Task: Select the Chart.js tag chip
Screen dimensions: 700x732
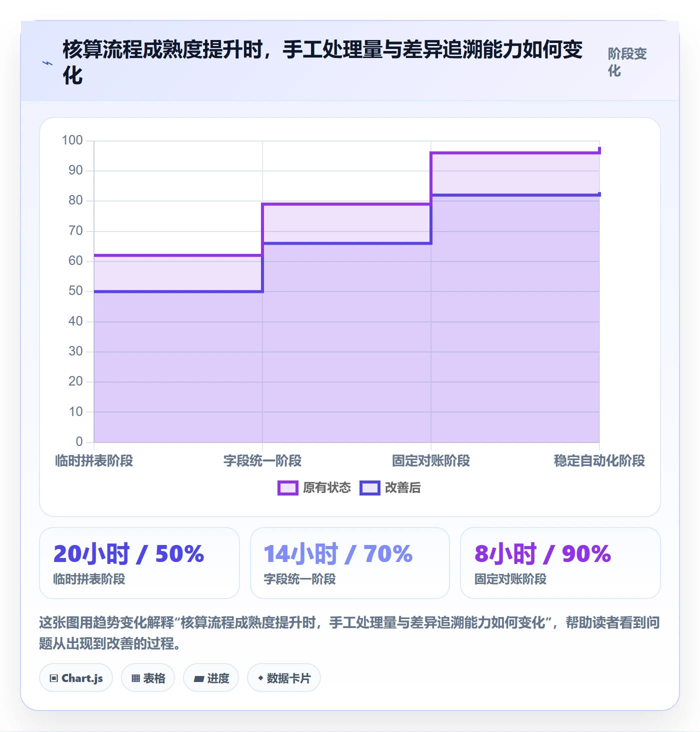Action: 76,678
